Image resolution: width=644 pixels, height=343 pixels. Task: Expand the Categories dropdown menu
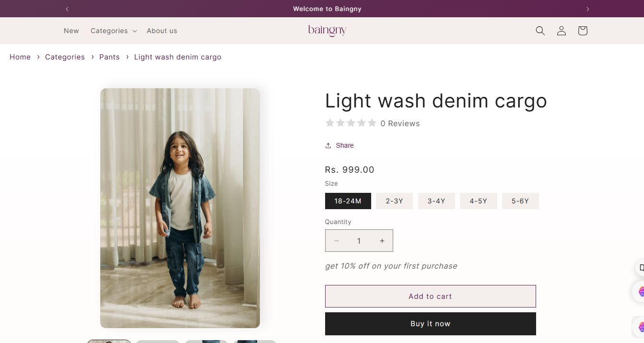click(x=114, y=31)
